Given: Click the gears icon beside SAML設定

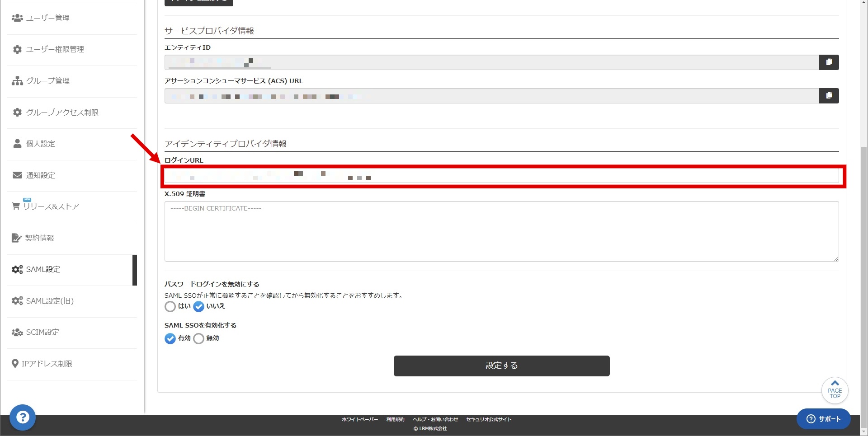Looking at the screenshot, I should tap(17, 269).
